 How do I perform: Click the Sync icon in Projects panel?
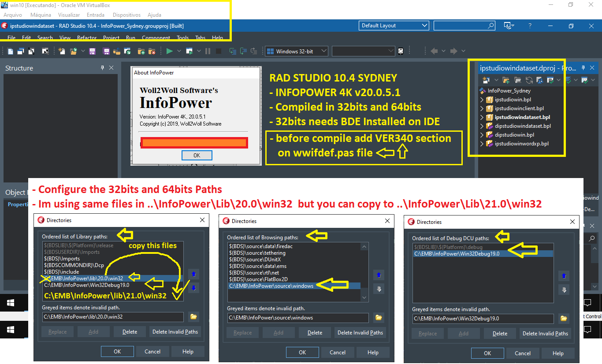529,80
